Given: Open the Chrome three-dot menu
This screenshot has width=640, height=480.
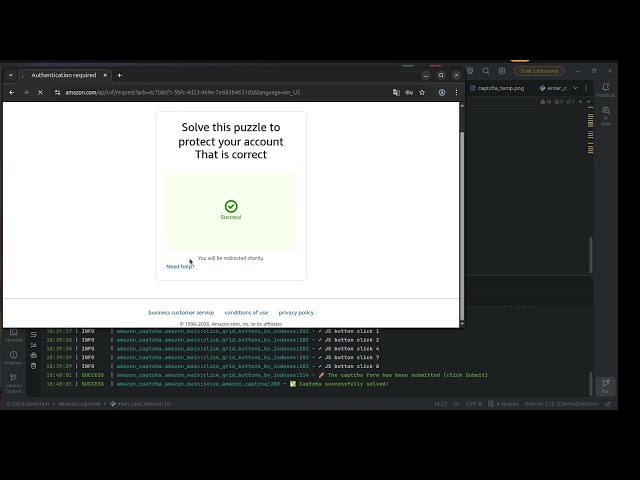Looking at the screenshot, I should [x=456, y=93].
